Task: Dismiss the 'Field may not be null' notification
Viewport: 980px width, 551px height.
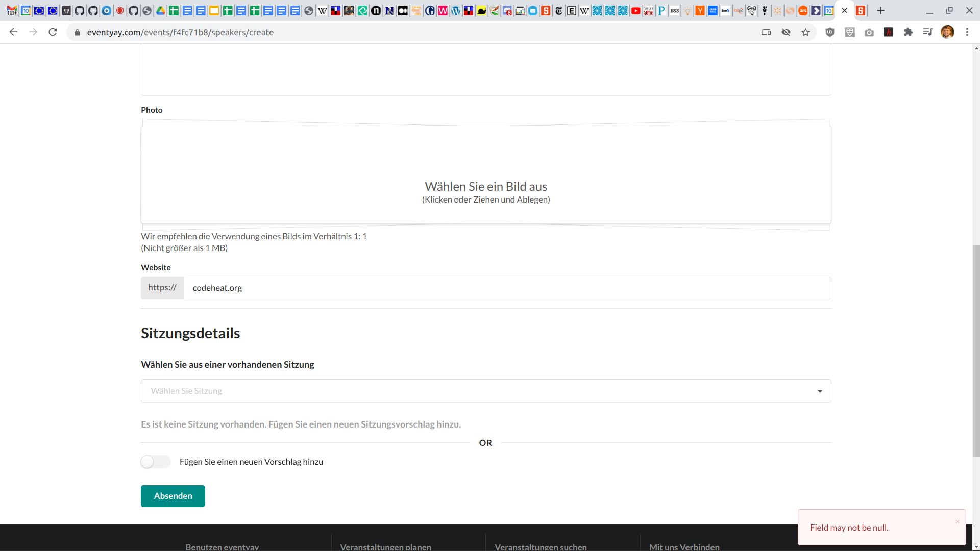Action: 957,521
